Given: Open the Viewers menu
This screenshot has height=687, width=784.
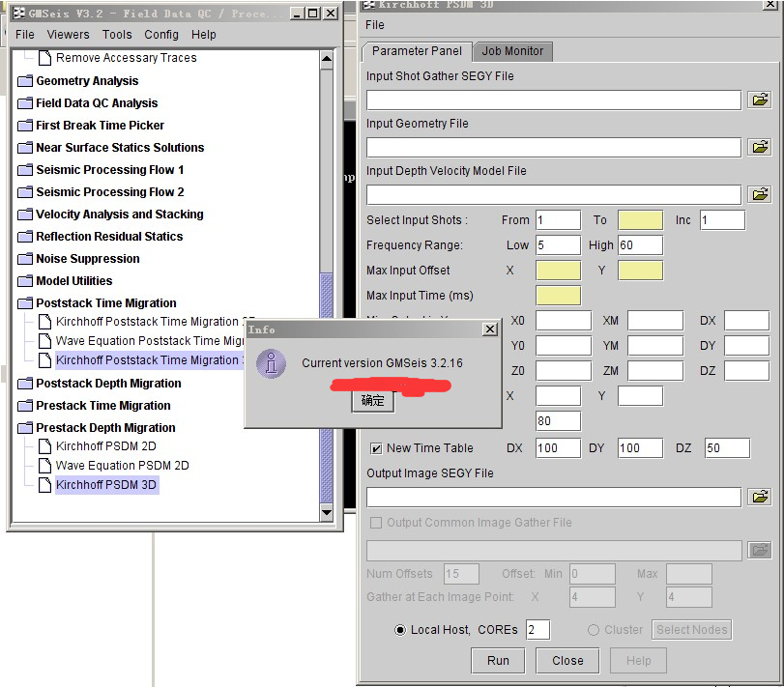Looking at the screenshot, I should (x=68, y=35).
